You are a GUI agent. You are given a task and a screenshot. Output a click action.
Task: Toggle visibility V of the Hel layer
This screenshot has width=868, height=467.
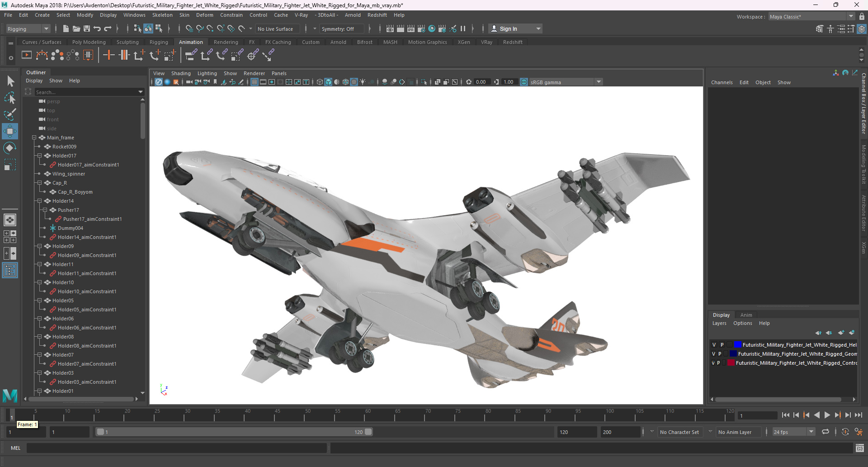[x=714, y=345]
